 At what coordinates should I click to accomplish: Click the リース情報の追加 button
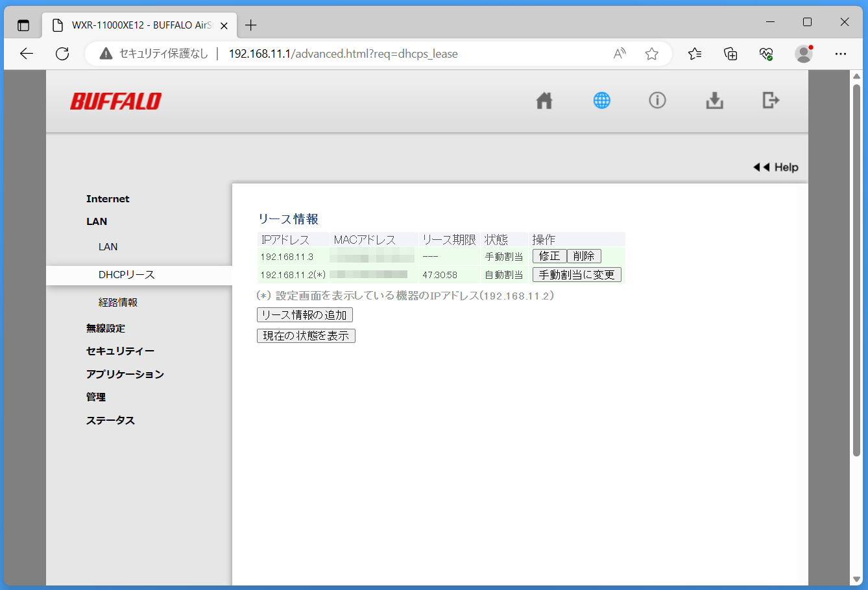305,315
